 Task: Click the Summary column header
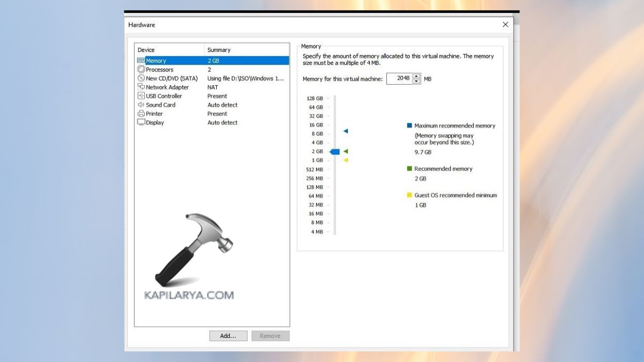[219, 50]
